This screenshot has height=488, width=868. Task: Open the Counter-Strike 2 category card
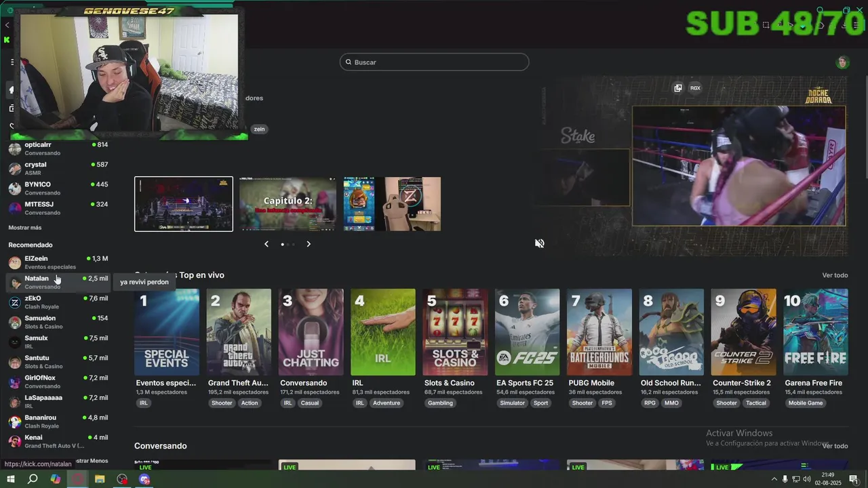(x=743, y=332)
